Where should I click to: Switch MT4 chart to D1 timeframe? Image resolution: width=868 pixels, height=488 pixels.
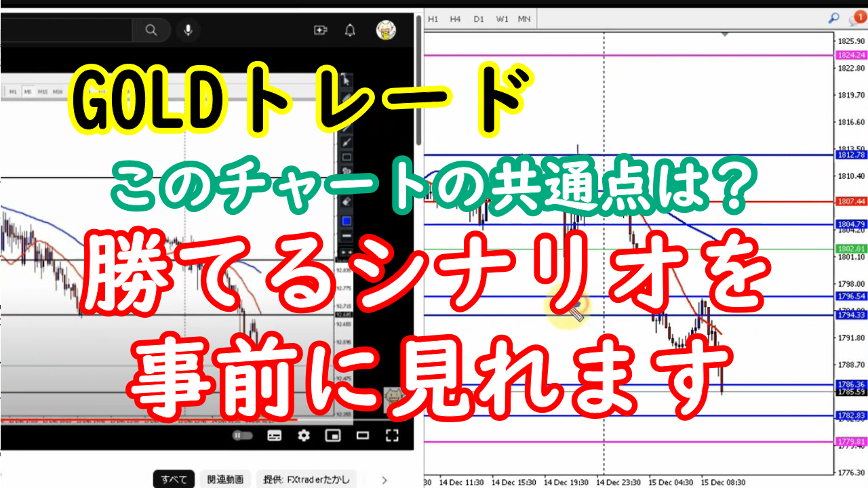click(479, 19)
